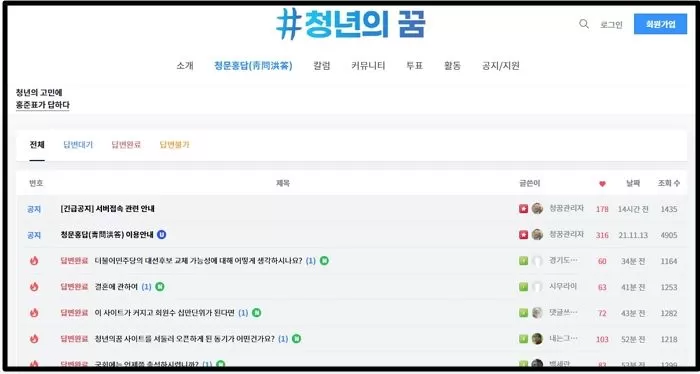Open the 투표 menu
The height and width of the screenshot is (374, 700).
pyautogui.click(x=414, y=66)
